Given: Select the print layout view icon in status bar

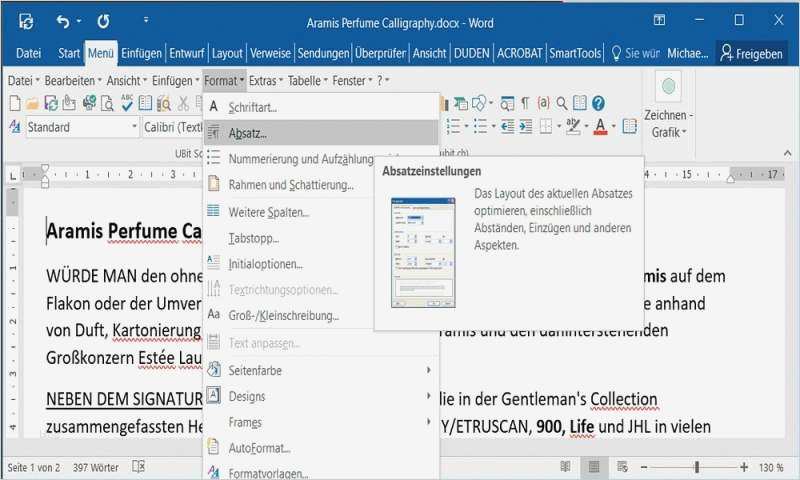Looking at the screenshot, I should tap(594, 466).
